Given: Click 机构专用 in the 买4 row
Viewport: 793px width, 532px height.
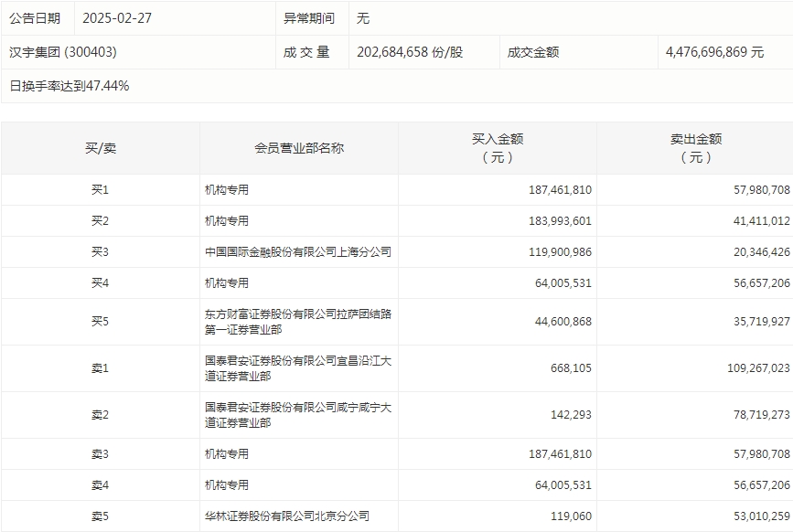Looking at the screenshot, I should click(227, 283).
